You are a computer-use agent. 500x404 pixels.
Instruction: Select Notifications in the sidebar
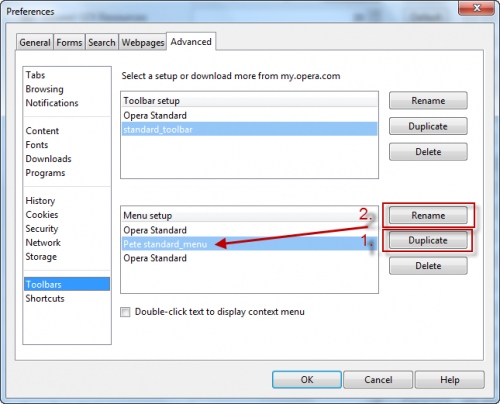pyautogui.click(x=67, y=103)
